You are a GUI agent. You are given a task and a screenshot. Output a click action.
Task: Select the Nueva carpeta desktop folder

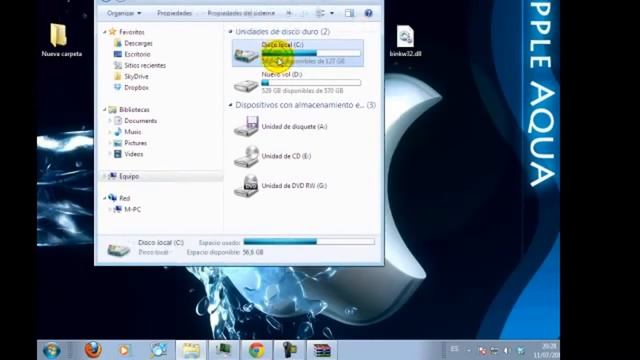pos(61,40)
